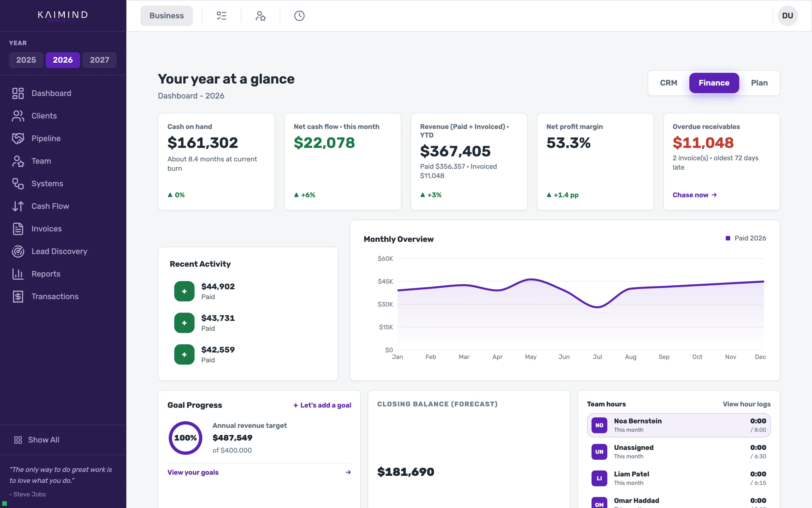Select year 2027
Image resolution: width=812 pixels, height=508 pixels.
tap(100, 60)
